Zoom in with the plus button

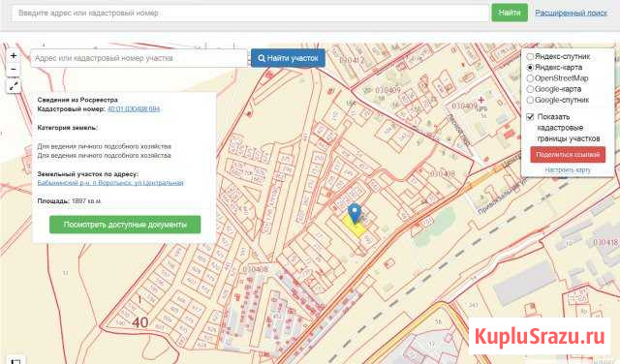14,55
